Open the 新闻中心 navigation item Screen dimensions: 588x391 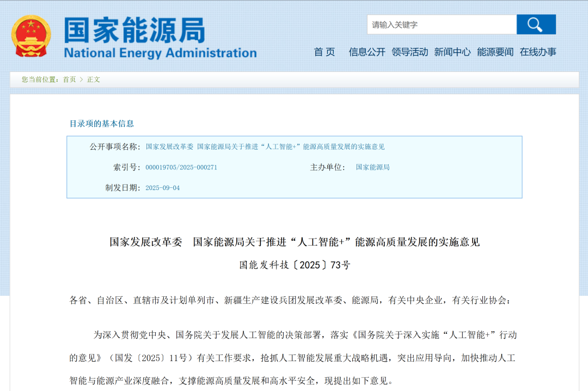coord(454,52)
